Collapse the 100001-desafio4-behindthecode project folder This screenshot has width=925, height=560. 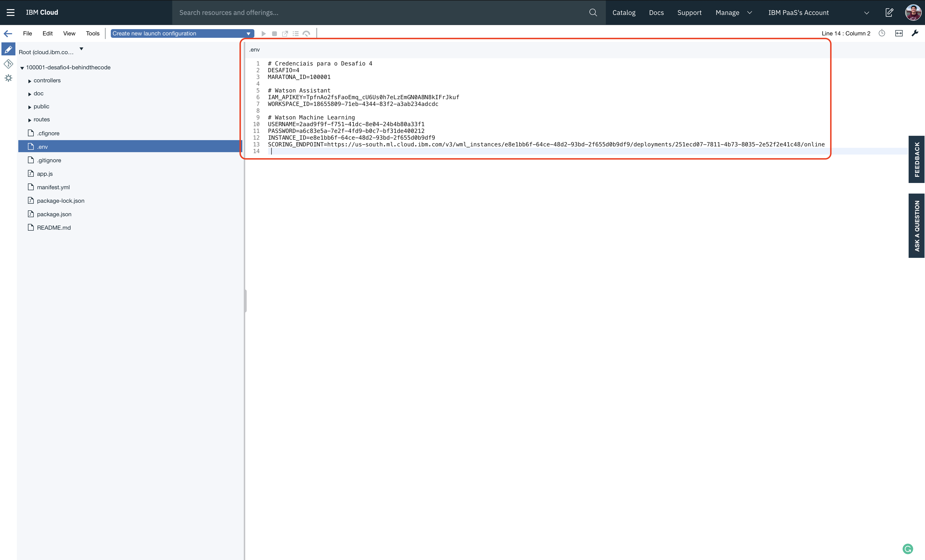point(22,68)
